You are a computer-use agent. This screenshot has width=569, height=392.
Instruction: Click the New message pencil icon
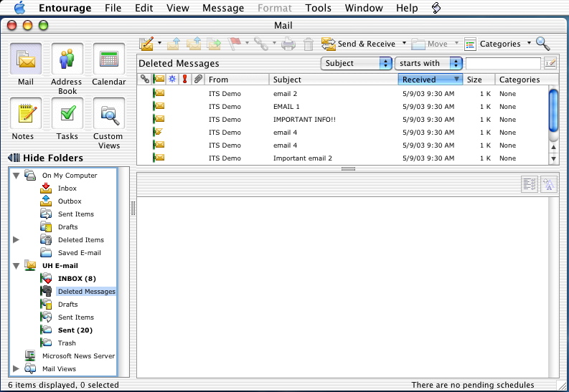click(x=146, y=44)
